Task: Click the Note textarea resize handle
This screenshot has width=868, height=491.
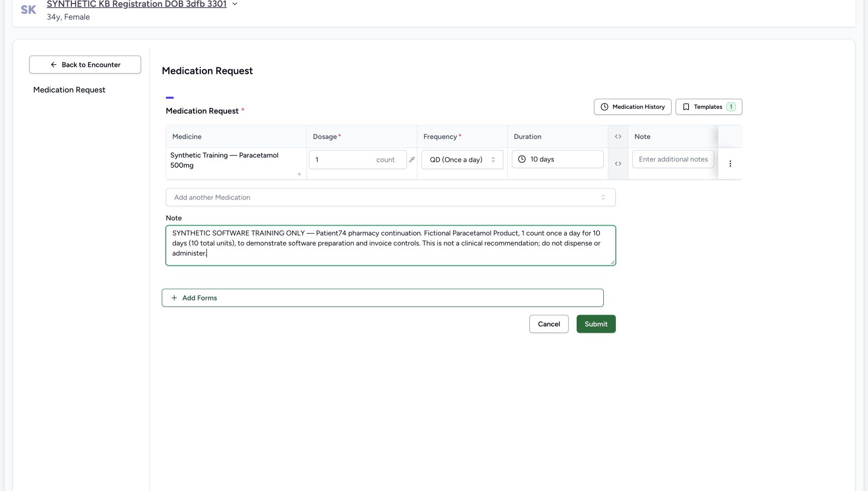Action: (612, 262)
